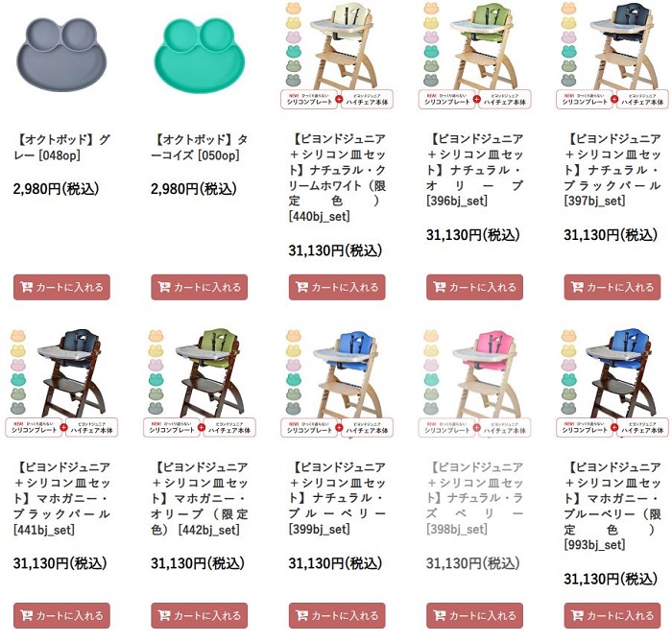Add 399bj_set blueberry set to cart
The image size is (672, 642).
click(337, 615)
